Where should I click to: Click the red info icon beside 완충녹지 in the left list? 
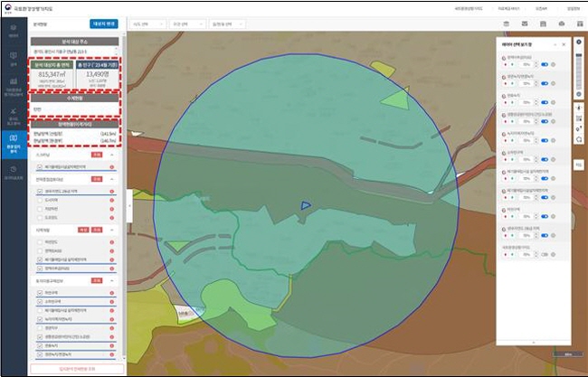112,346
